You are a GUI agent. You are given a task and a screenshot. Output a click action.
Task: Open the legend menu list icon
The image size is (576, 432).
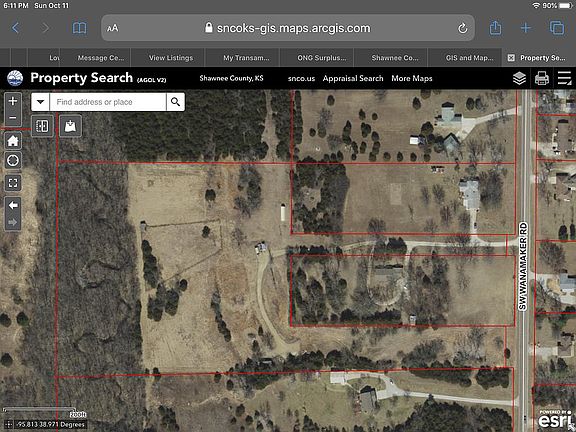564,78
